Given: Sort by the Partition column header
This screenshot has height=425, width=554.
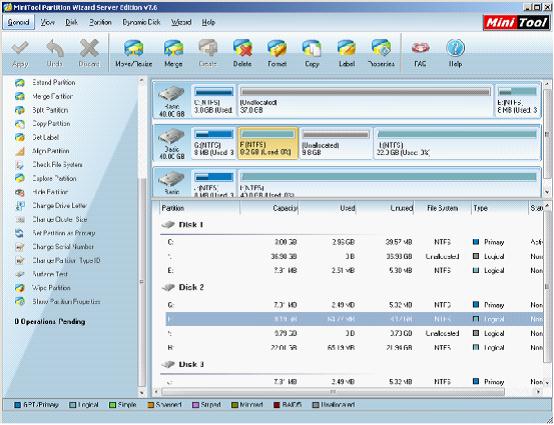Looking at the screenshot, I should point(199,208).
